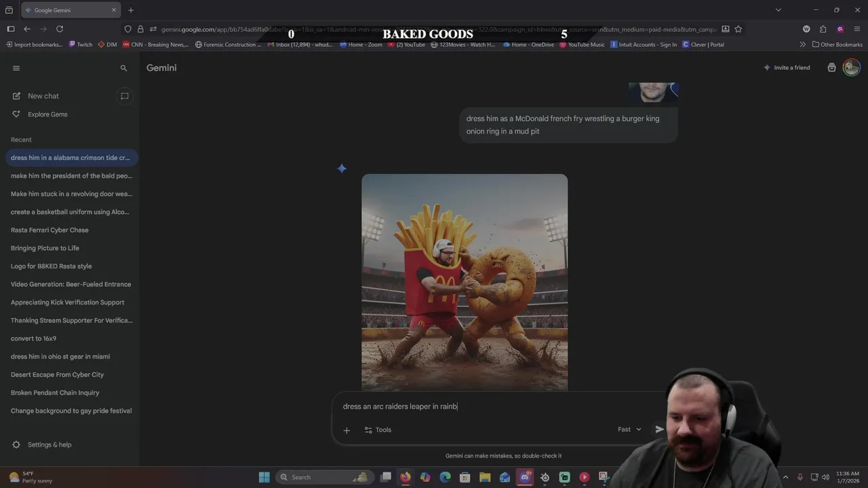This screenshot has width=868, height=488.
Task: Open CNN - Breaking News bookmark
Action: pyautogui.click(x=155, y=45)
